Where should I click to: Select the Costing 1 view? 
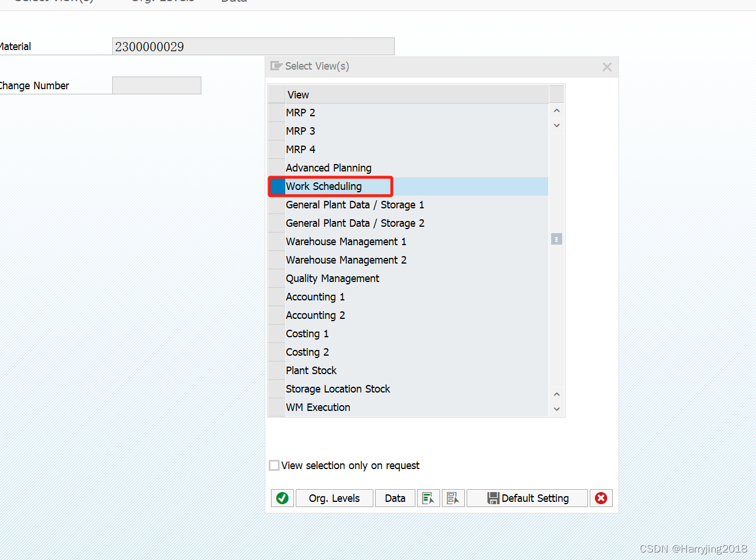point(307,334)
